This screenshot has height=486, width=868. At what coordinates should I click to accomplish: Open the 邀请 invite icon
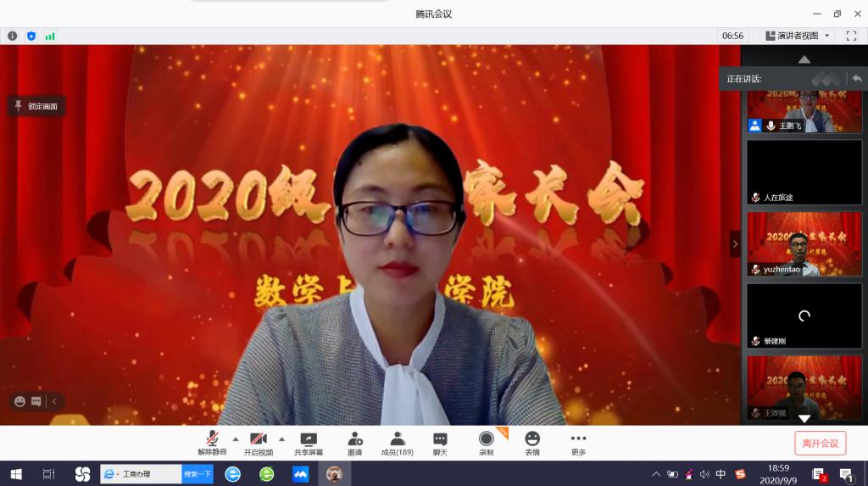(x=354, y=443)
